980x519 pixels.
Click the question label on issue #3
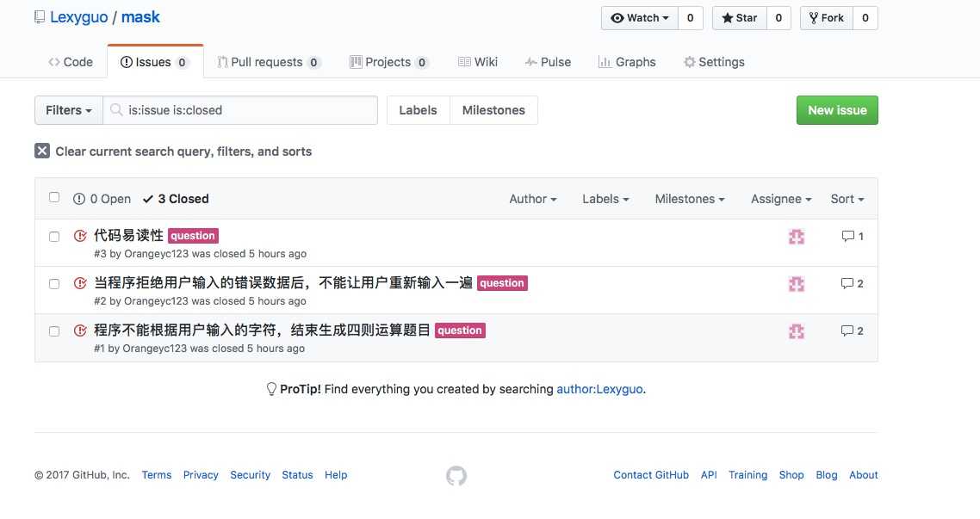[x=193, y=236]
